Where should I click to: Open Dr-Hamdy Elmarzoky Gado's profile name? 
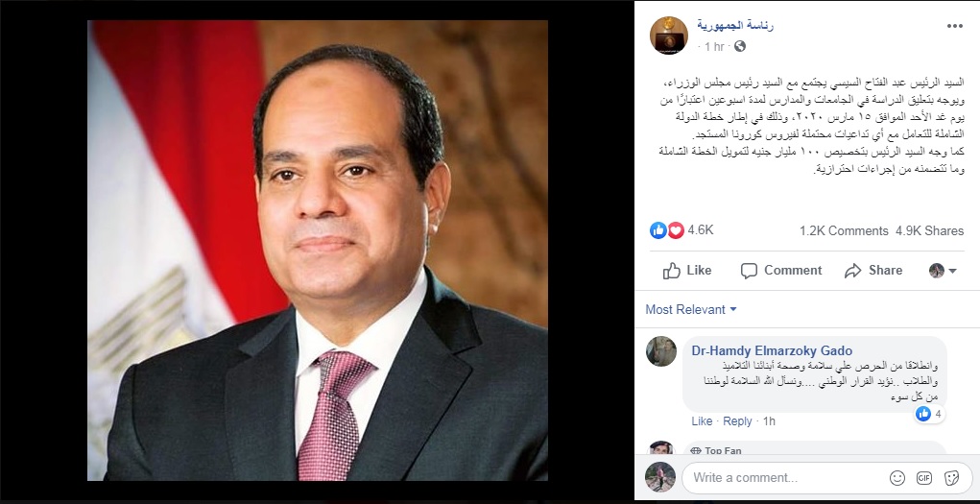tap(772, 350)
